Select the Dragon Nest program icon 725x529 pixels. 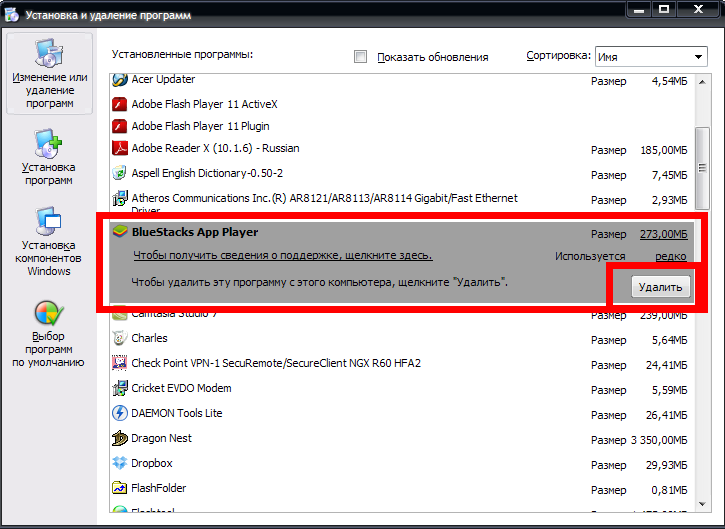tap(120, 438)
